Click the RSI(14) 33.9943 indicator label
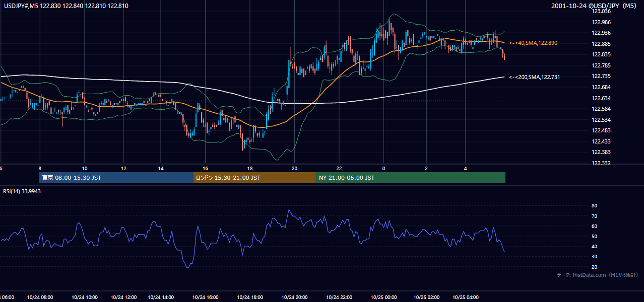The height and width of the screenshot is (302, 644). coord(22,191)
